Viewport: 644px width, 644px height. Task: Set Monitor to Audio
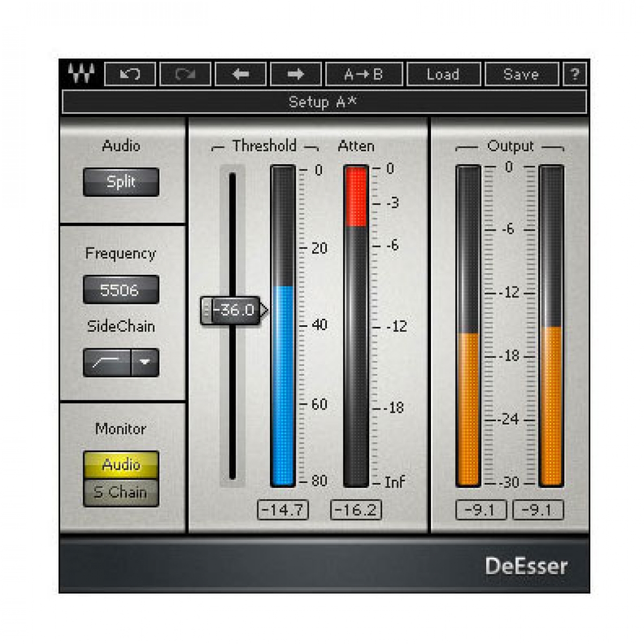click(121, 464)
